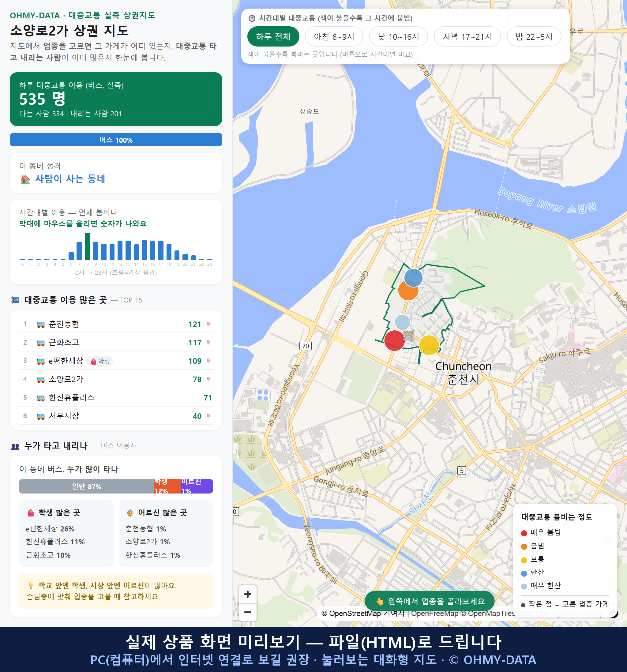Screen dimensions: 627x672
Task: Click the light blue 매우 한산 legend dot
Action: coord(524,587)
